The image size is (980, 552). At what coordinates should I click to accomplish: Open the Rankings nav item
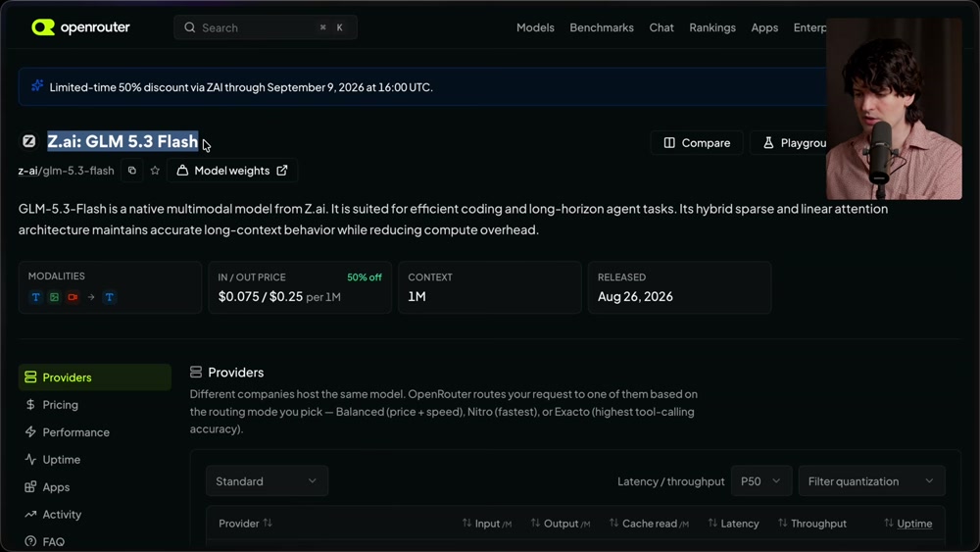(711, 27)
